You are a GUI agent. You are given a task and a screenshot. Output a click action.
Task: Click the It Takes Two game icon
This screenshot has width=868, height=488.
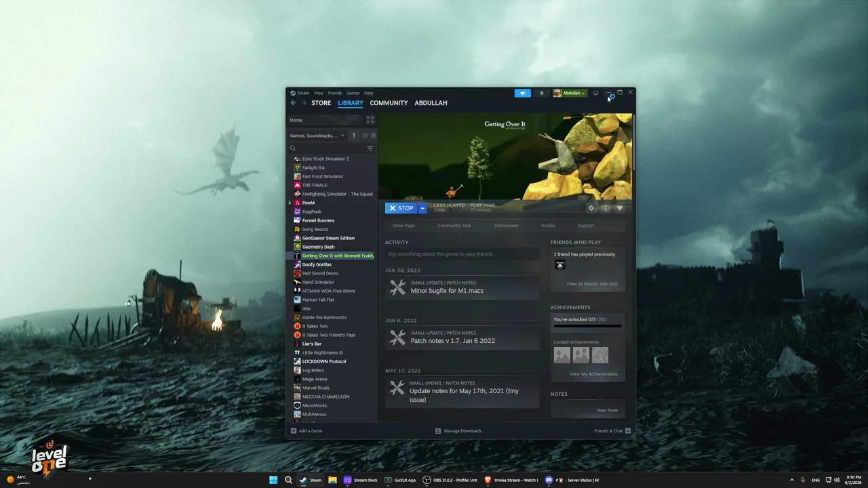[297, 326]
